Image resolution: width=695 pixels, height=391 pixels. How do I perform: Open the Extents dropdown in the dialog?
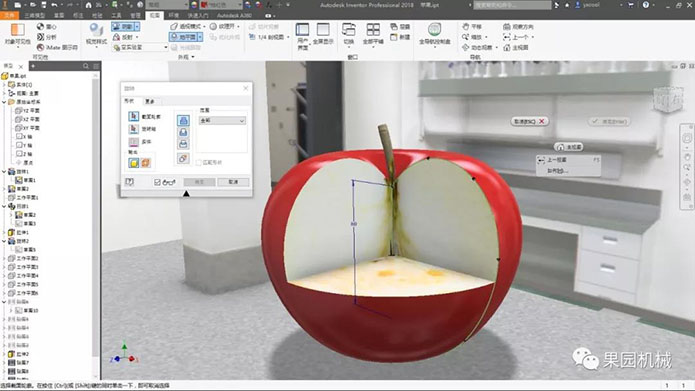click(222, 121)
